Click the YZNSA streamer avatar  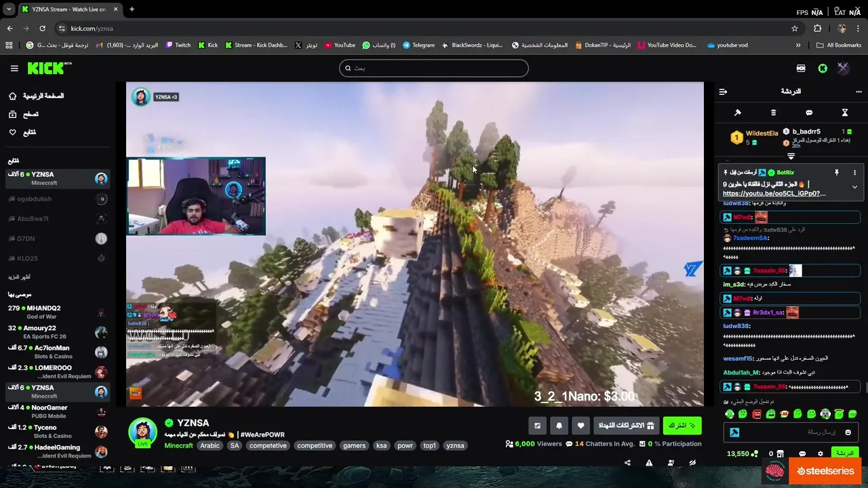pyautogui.click(x=142, y=432)
